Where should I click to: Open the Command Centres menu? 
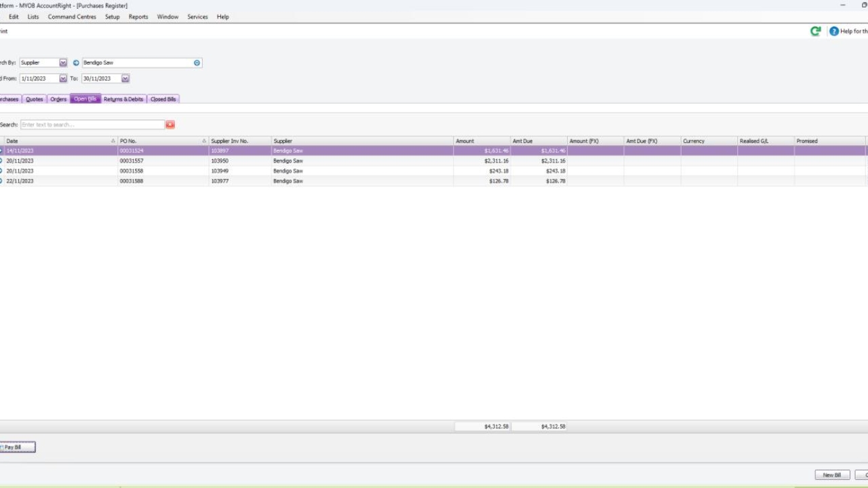pyautogui.click(x=72, y=17)
